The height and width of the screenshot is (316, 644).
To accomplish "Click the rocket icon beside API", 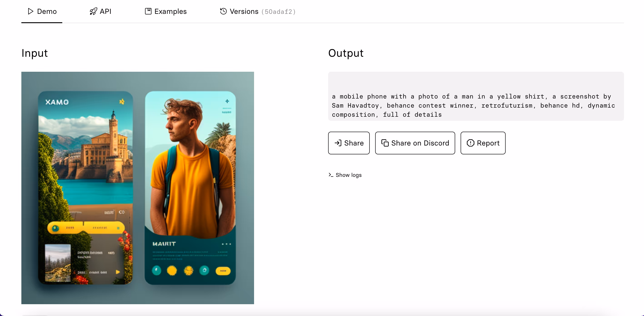I will [93, 11].
